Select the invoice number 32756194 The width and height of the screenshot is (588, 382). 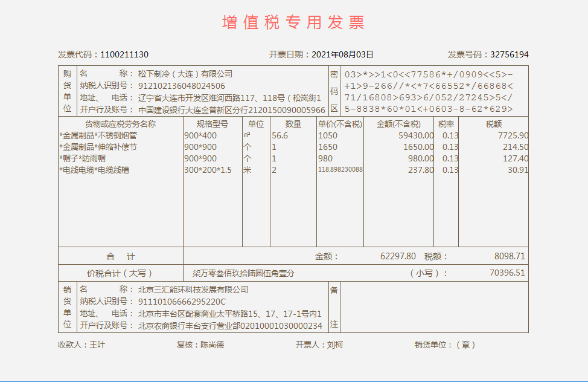510,54
